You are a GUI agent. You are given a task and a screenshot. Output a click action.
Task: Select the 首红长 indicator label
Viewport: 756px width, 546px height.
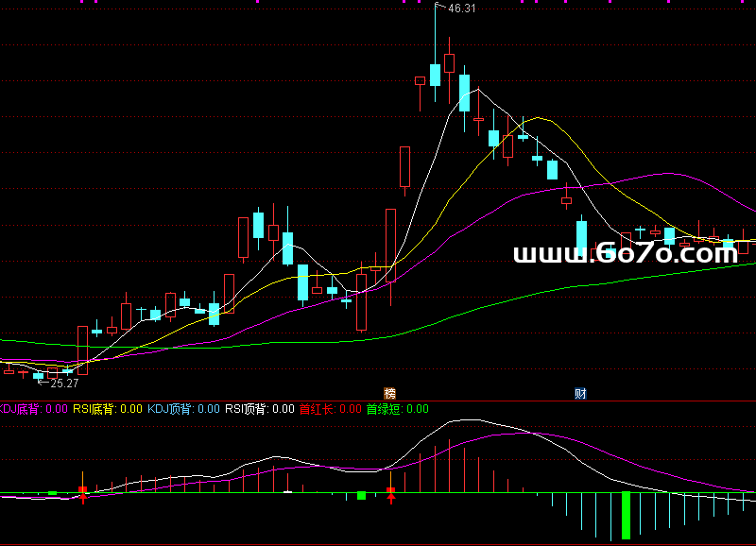[x=330, y=409]
